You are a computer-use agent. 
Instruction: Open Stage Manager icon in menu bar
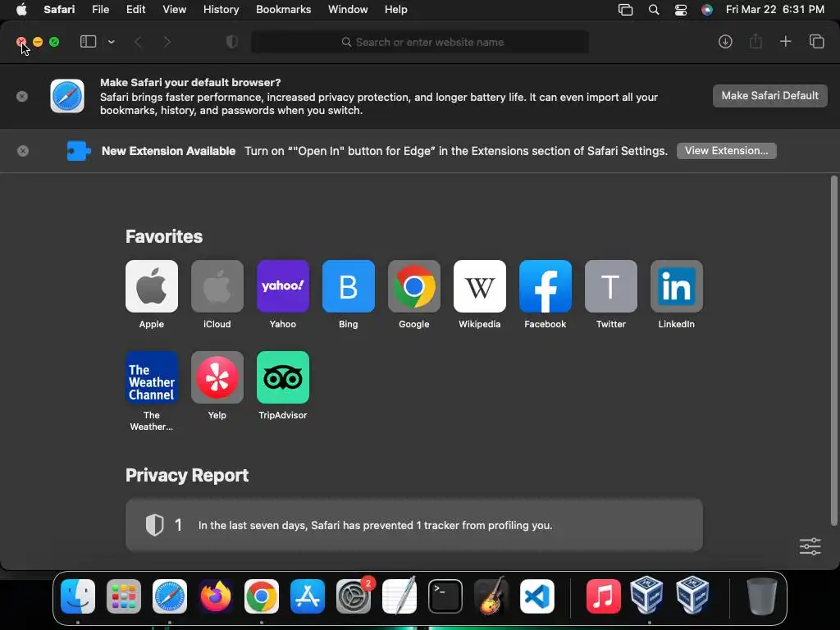pyautogui.click(x=625, y=10)
